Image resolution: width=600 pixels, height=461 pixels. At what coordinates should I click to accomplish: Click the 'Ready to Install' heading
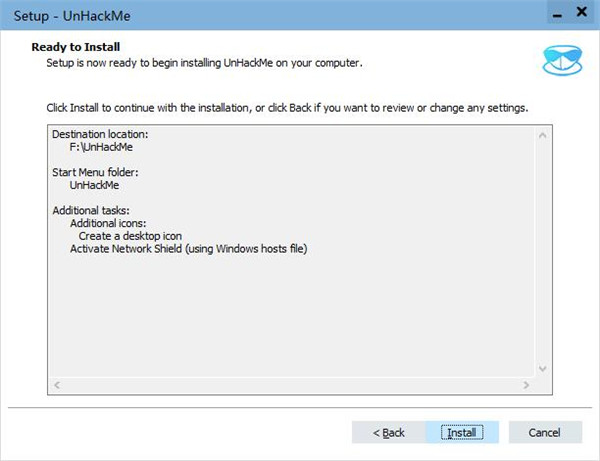pyautogui.click(x=76, y=47)
